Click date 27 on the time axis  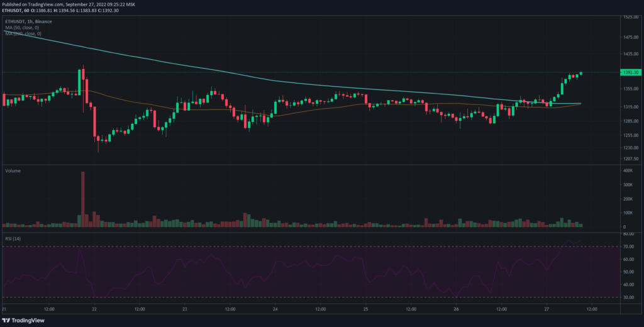point(547,309)
